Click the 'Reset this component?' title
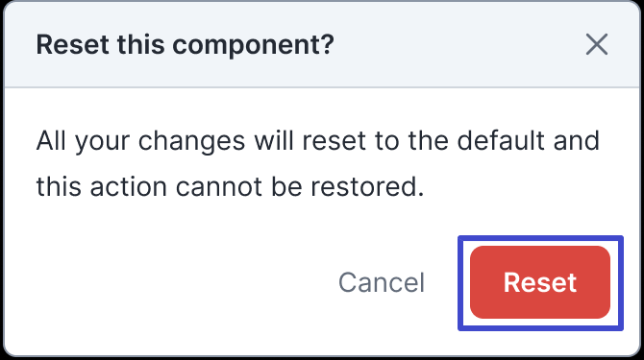This screenshot has height=360, width=644. click(x=186, y=45)
